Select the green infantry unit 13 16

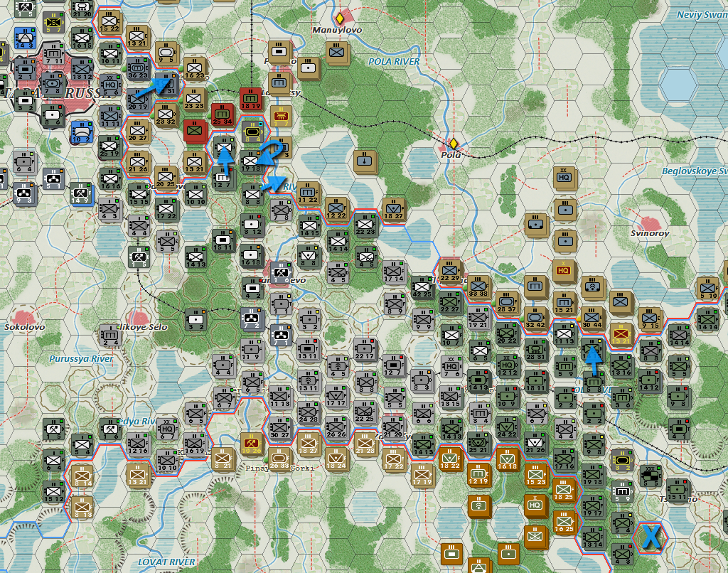[x=621, y=365]
